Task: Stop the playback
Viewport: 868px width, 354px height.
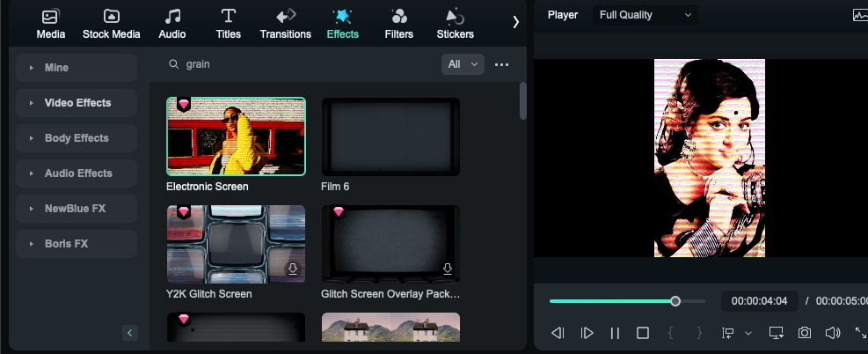Action: [x=643, y=333]
